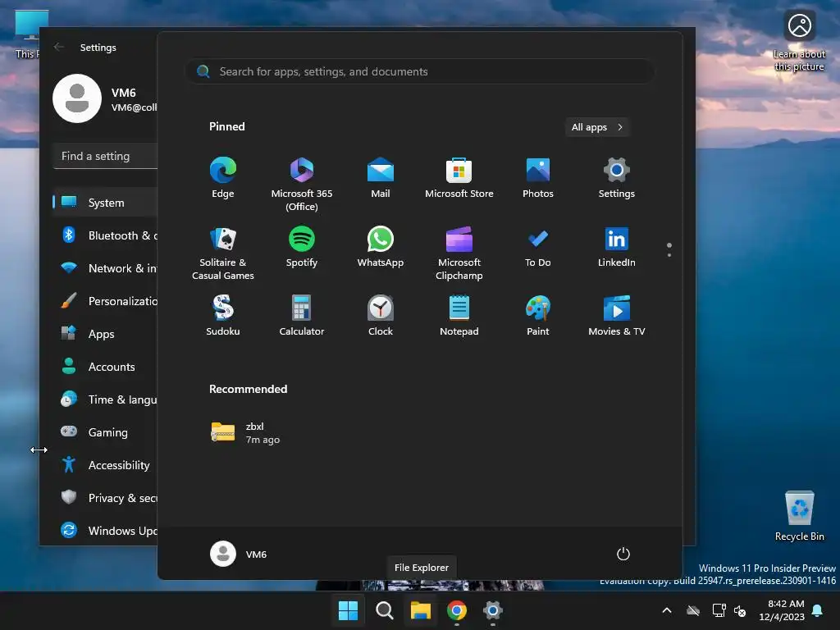Open Notepad from pinned apps
Image resolution: width=840 pixels, height=630 pixels.
point(459,316)
